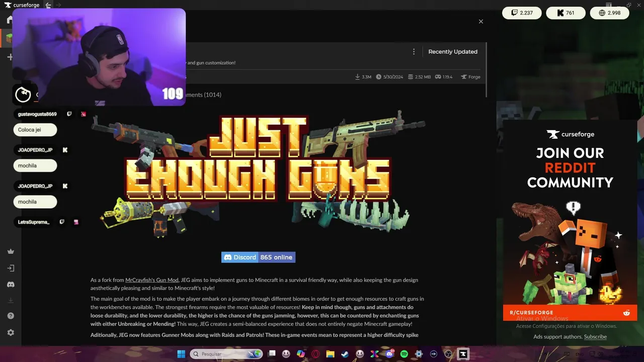Click the Pesquisar taskbar search box

click(x=226, y=354)
